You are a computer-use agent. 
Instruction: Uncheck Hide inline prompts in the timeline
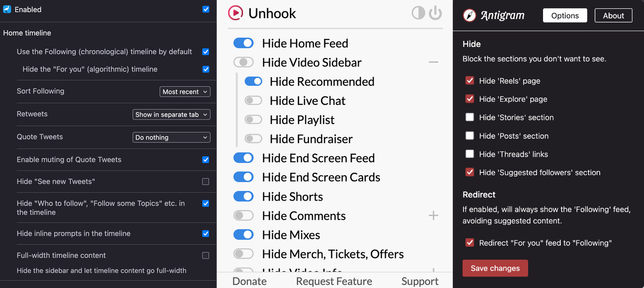[206, 234]
